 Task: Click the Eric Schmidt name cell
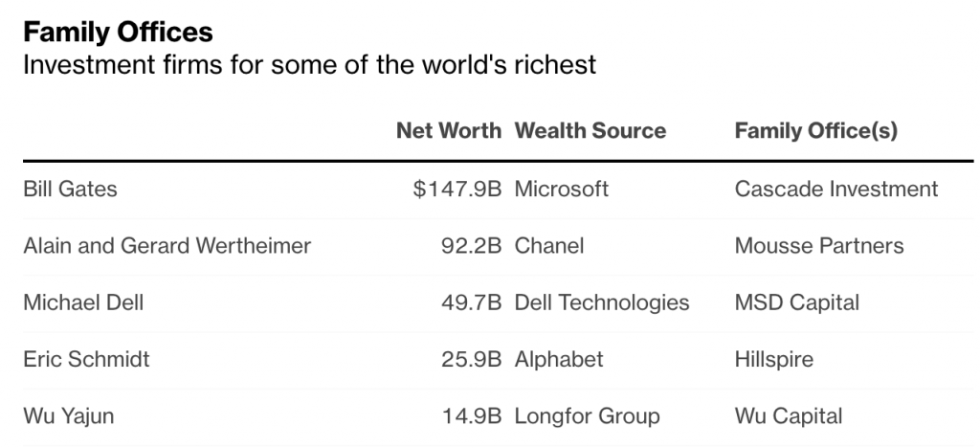(x=86, y=360)
